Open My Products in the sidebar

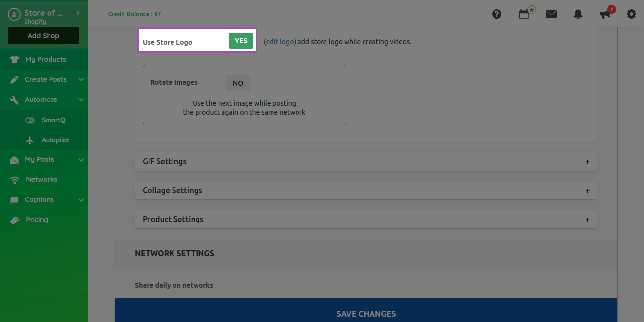coord(46,59)
